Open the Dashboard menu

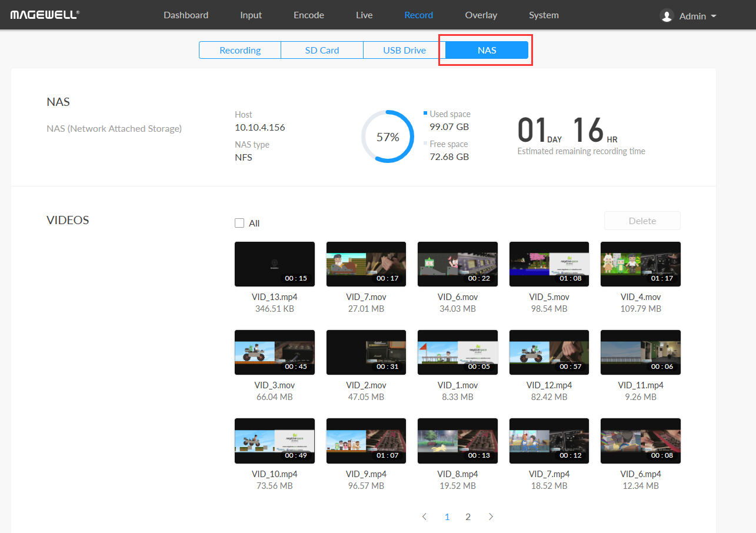pos(186,15)
